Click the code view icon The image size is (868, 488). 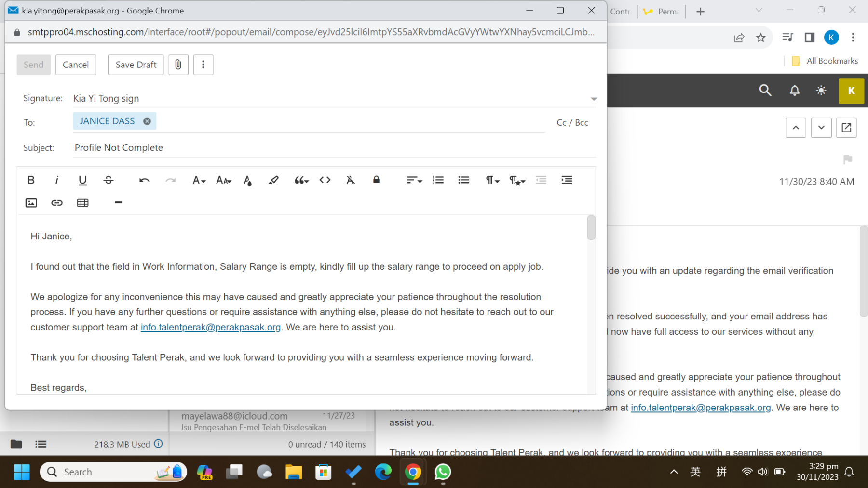[325, 180]
